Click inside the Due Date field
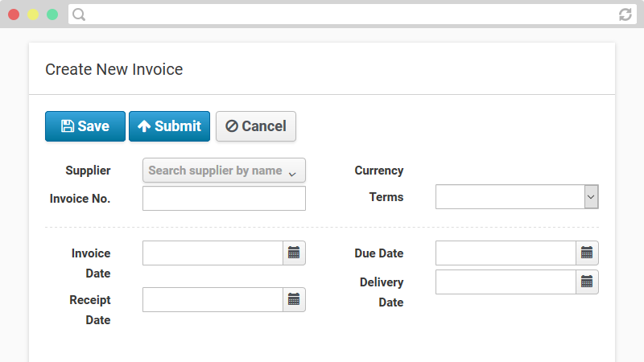 pos(506,253)
